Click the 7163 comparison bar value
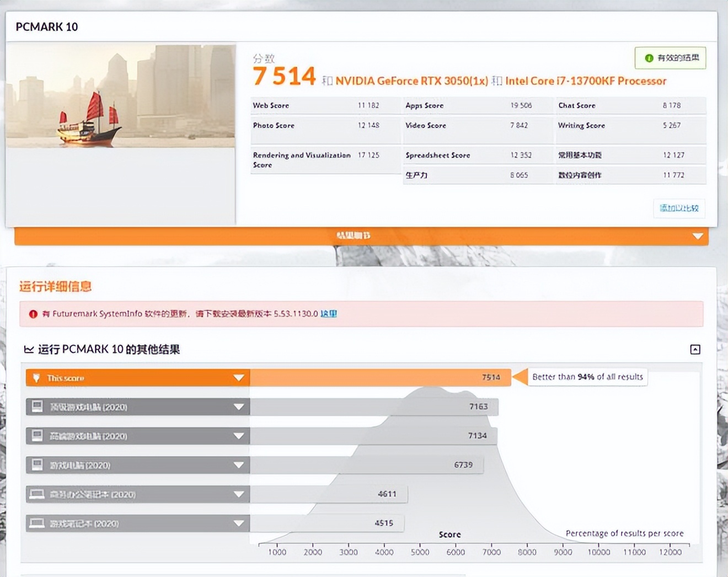 click(478, 407)
